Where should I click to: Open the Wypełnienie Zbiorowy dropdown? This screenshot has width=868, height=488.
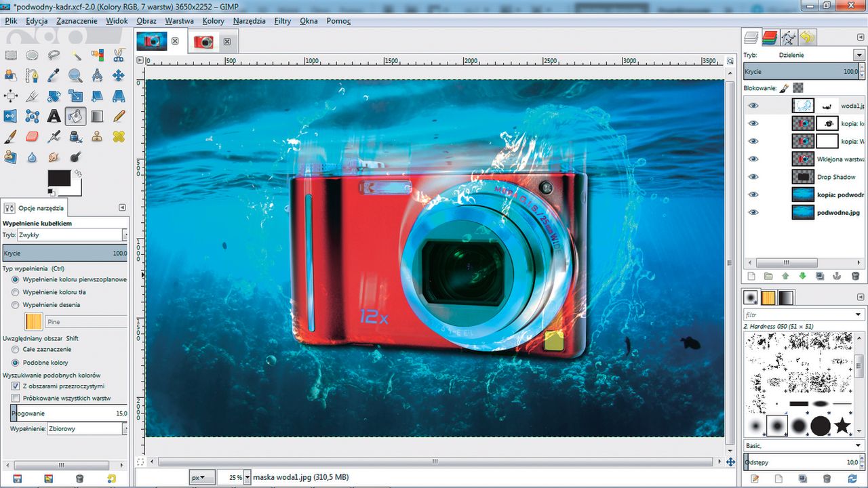click(x=87, y=429)
